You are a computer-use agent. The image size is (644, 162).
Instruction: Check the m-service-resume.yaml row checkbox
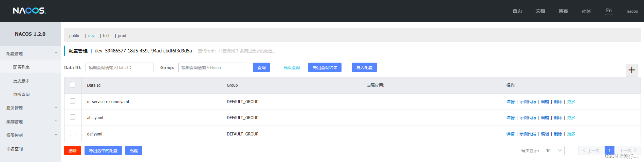click(73, 101)
